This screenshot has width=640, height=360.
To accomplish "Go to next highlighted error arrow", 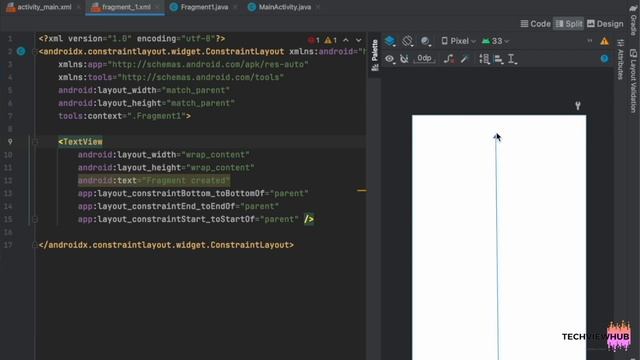I will pos(358,40).
